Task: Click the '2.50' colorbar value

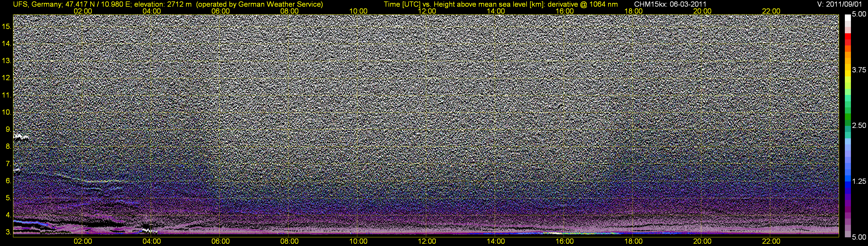Action: click(x=859, y=125)
